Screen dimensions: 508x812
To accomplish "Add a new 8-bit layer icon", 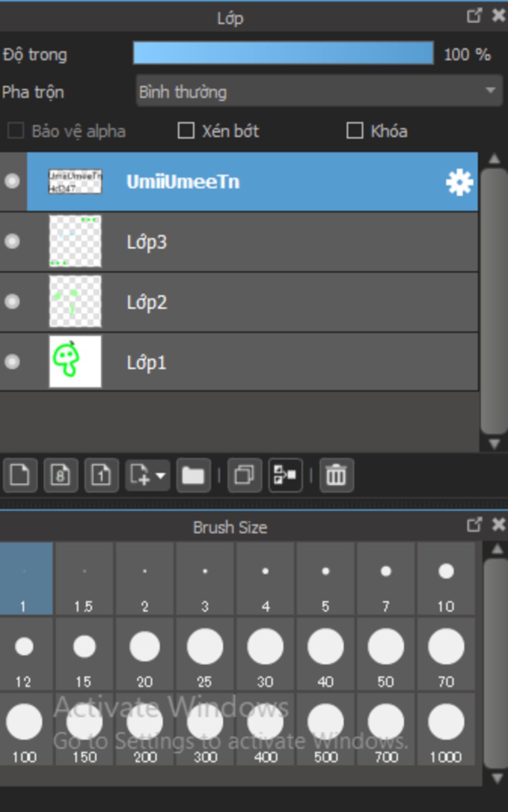I will pos(61,475).
